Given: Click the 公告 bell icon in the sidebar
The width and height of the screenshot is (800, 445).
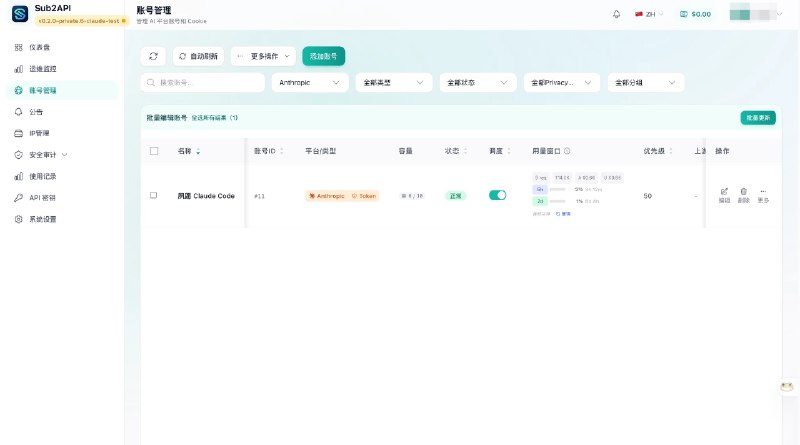Looking at the screenshot, I should (18, 112).
